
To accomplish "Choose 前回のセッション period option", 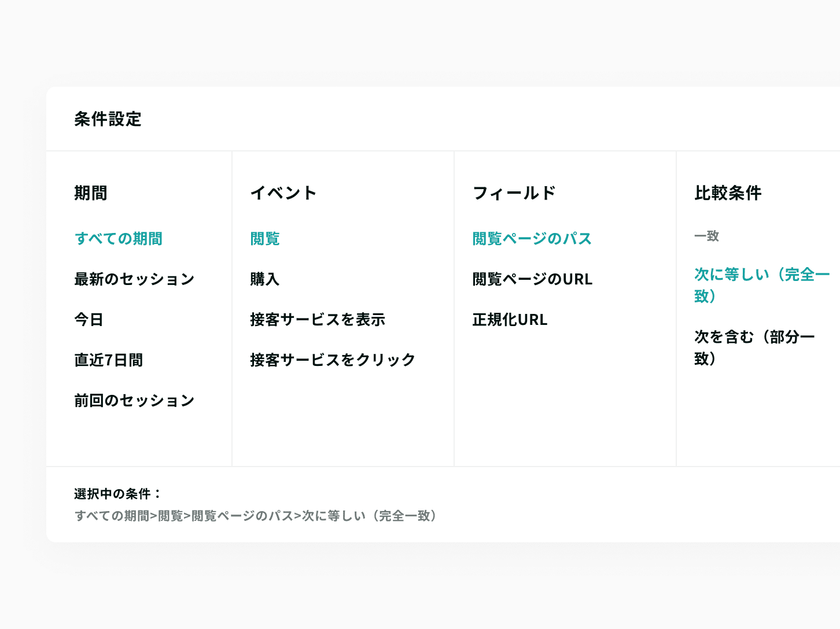I will click(x=134, y=401).
